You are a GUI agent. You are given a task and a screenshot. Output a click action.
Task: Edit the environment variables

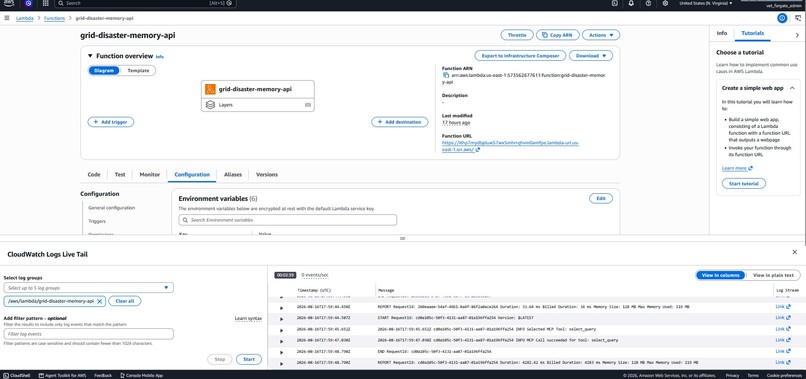click(x=600, y=198)
